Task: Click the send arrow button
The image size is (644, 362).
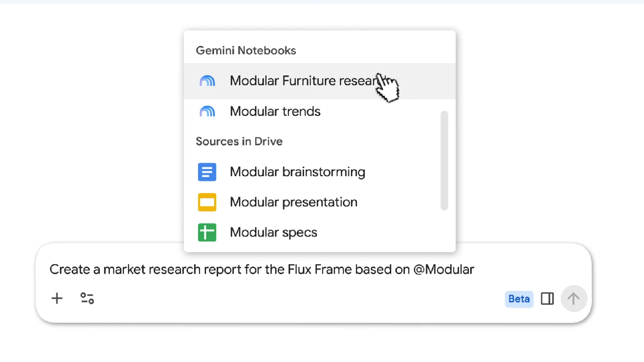Action: (x=574, y=299)
